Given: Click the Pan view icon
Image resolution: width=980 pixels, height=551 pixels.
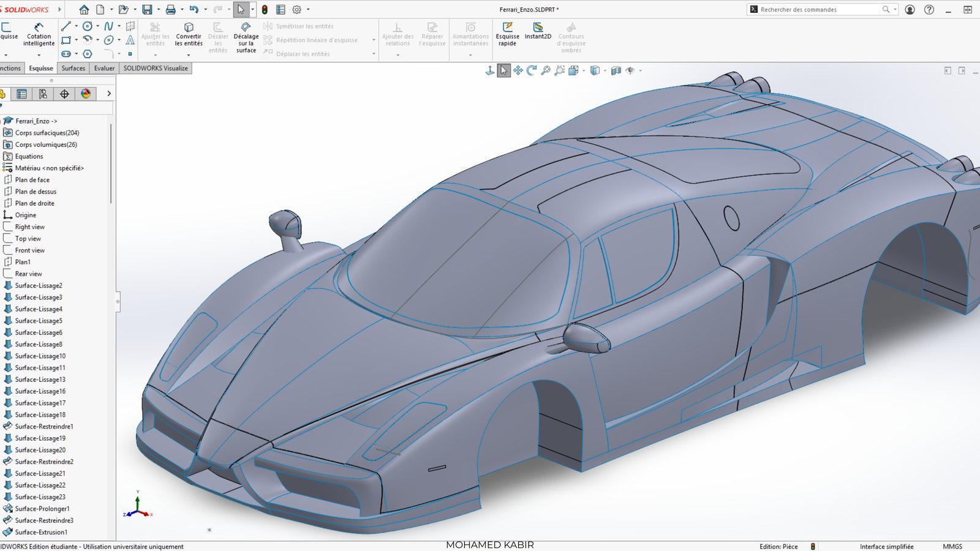Looking at the screenshot, I should [x=518, y=70].
